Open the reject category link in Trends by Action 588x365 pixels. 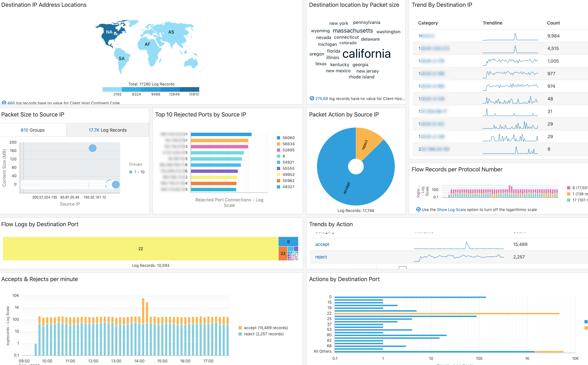pos(321,257)
